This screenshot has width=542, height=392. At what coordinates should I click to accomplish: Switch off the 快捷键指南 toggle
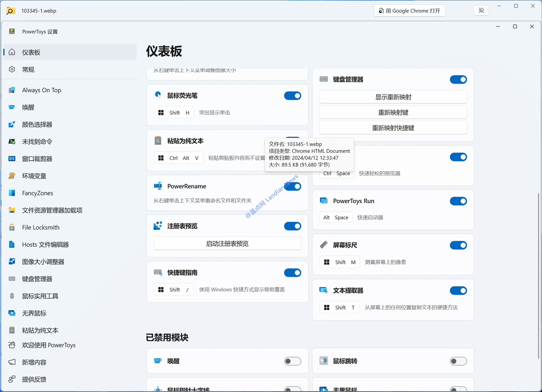tap(293, 273)
